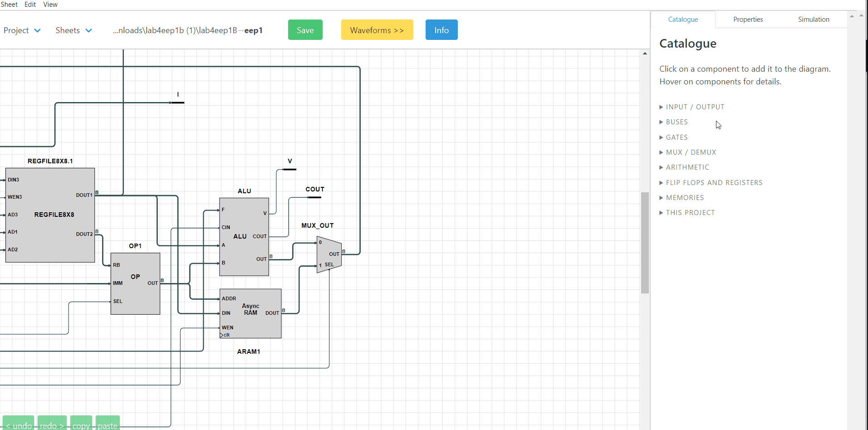
Task: Open the Waveforms panel button
Action: tap(377, 30)
